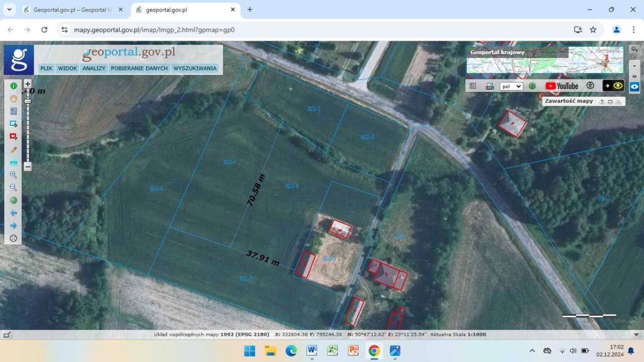Screen dimensions: 644x362
Task: Click the green question mark help icon
Action: click(x=532, y=86)
